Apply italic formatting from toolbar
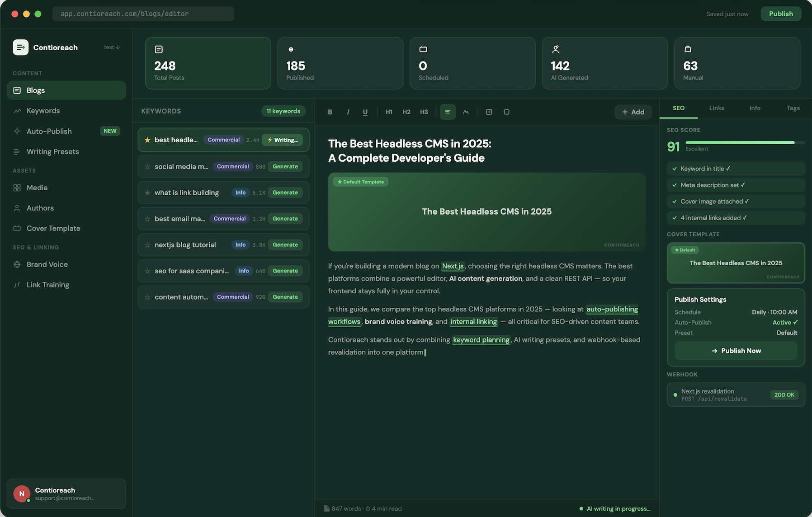 (x=348, y=112)
